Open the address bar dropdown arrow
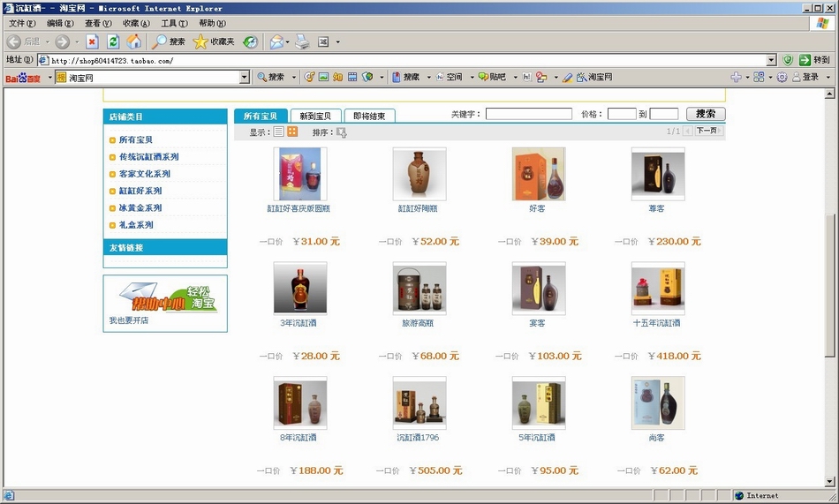The width and height of the screenshot is (839, 504). (x=771, y=60)
